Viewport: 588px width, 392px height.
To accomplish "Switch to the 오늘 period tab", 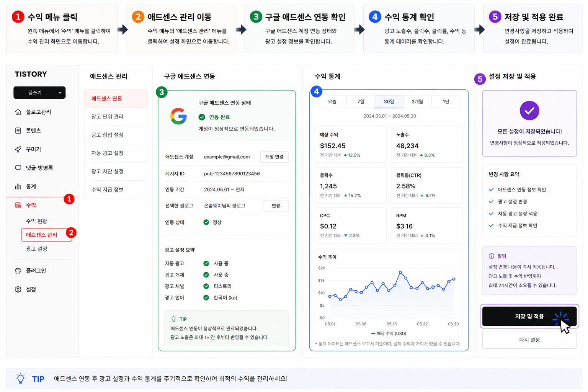I will click(x=332, y=102).
